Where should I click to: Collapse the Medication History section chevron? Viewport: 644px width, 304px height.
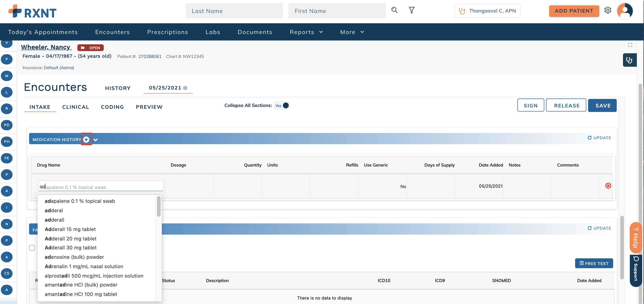95,140
